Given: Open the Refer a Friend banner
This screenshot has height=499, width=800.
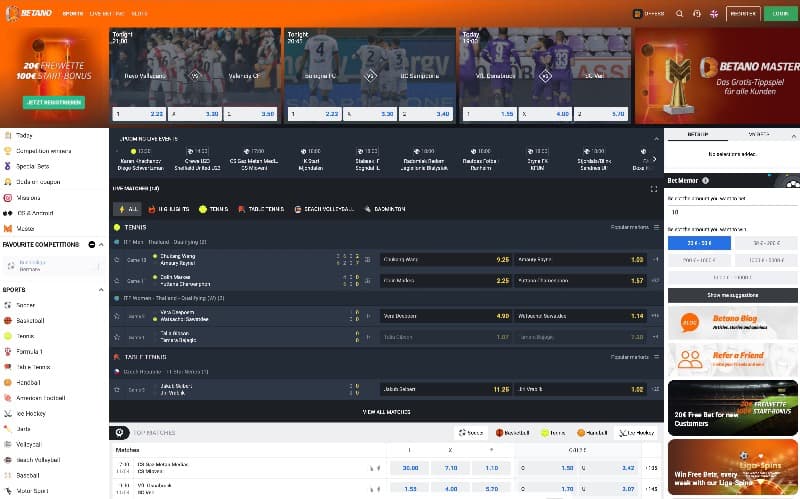Looking at the screenshot, I should [733, 360].
